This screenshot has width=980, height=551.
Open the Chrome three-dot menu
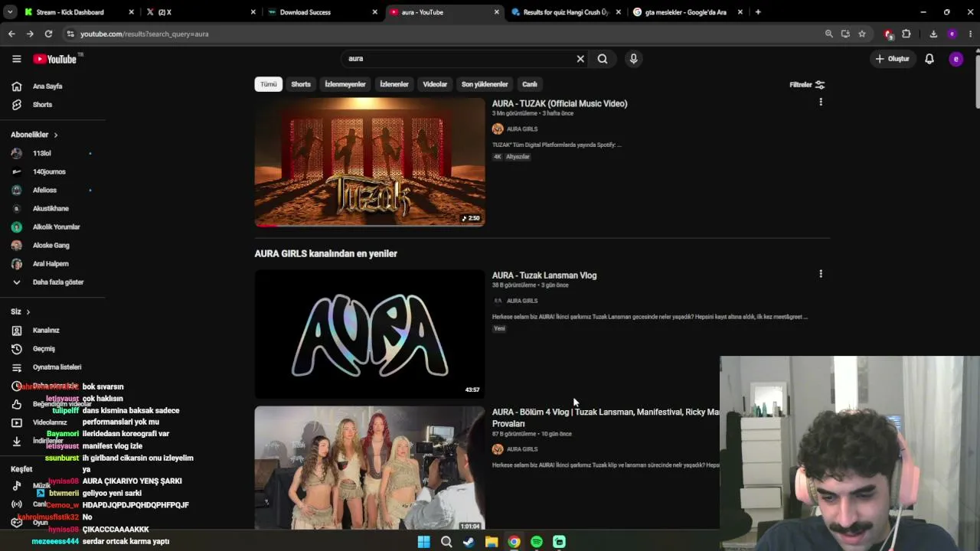[970, 34]
